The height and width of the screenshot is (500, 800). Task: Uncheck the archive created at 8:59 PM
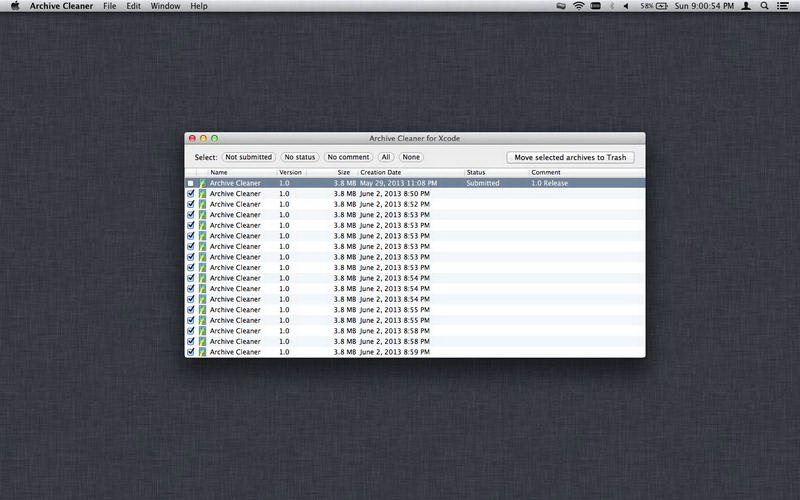click(191, 352)
